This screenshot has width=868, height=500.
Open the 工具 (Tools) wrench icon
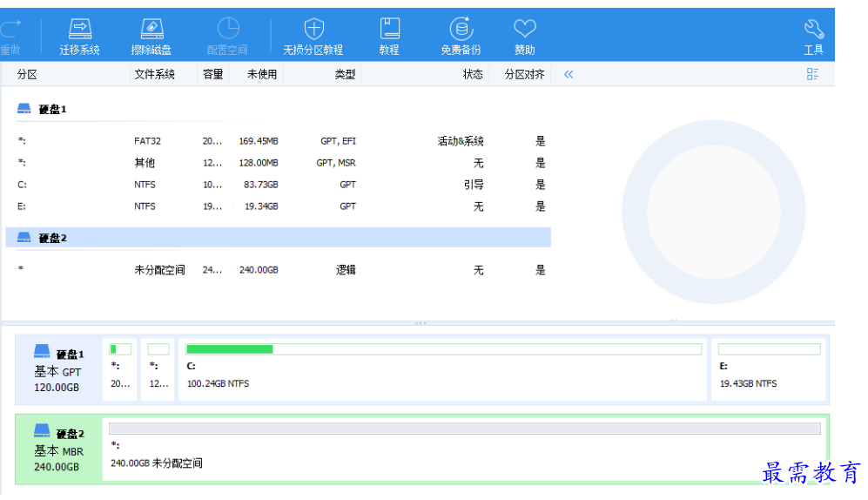[813, 29]
